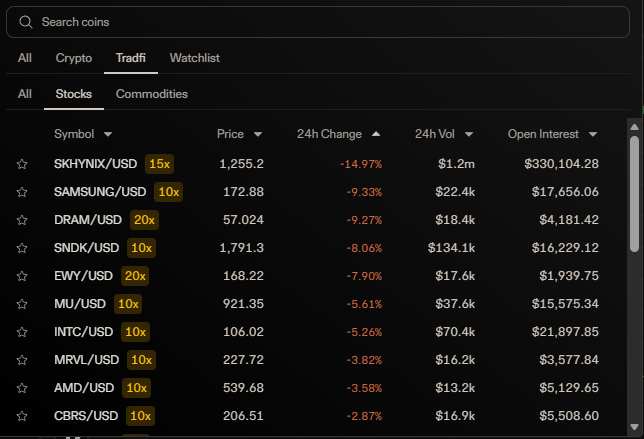Open the Watchlist tab
Screen dimensions: 644x439
click(195, 58)
